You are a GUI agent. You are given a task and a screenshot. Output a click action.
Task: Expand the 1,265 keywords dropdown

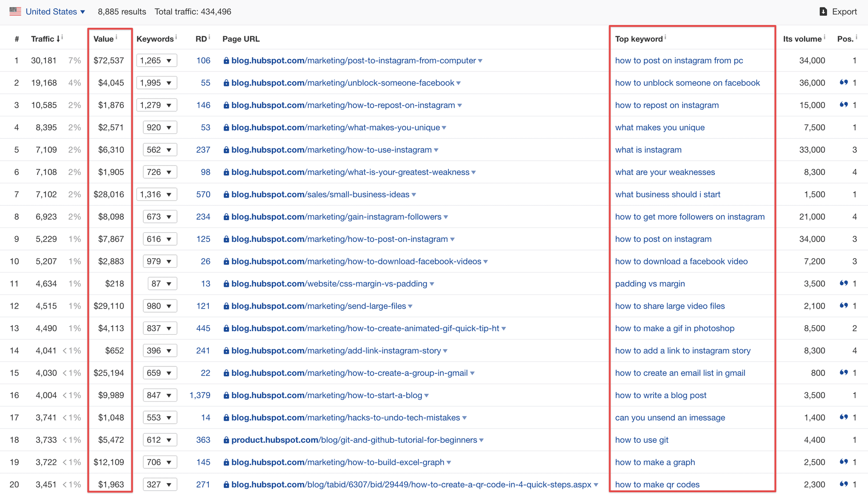[156, 60]
